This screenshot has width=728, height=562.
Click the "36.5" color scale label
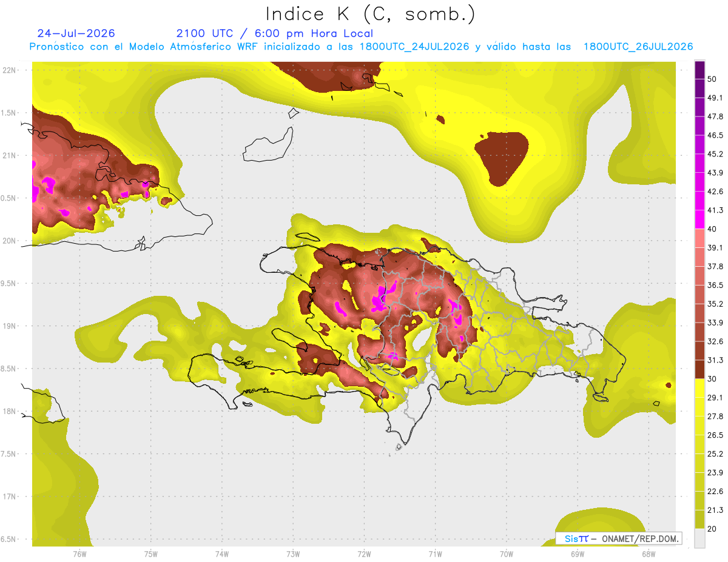pos(715,285)
